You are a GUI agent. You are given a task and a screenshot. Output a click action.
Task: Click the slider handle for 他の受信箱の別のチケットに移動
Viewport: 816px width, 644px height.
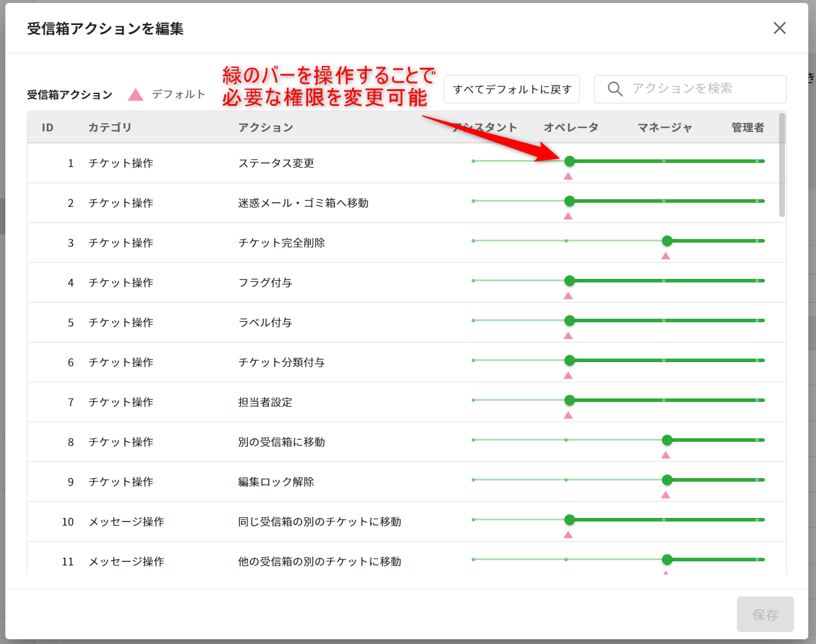pos(667,560)
